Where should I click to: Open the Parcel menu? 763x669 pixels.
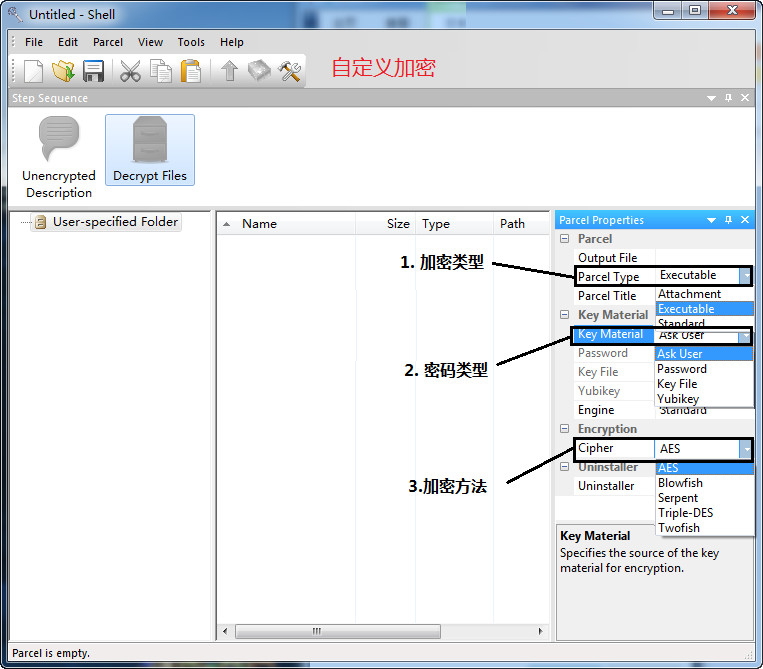click(x=108, y=42)
